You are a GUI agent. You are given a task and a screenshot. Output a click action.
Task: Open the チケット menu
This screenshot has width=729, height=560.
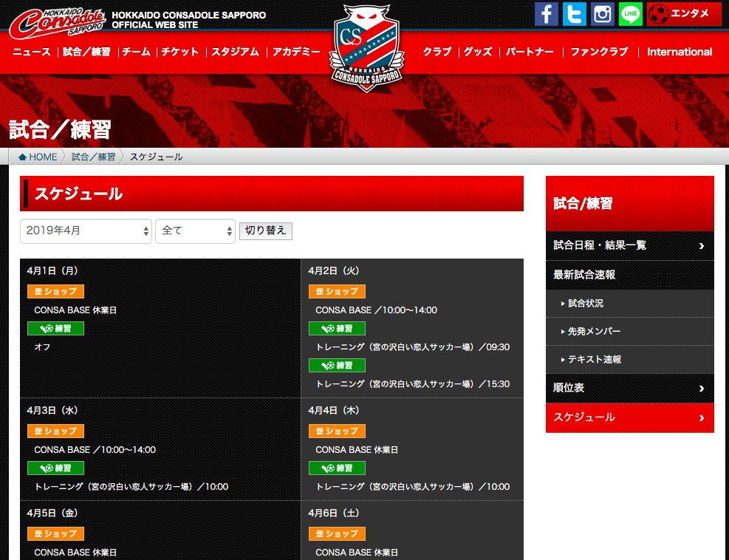tap(180, 52)
